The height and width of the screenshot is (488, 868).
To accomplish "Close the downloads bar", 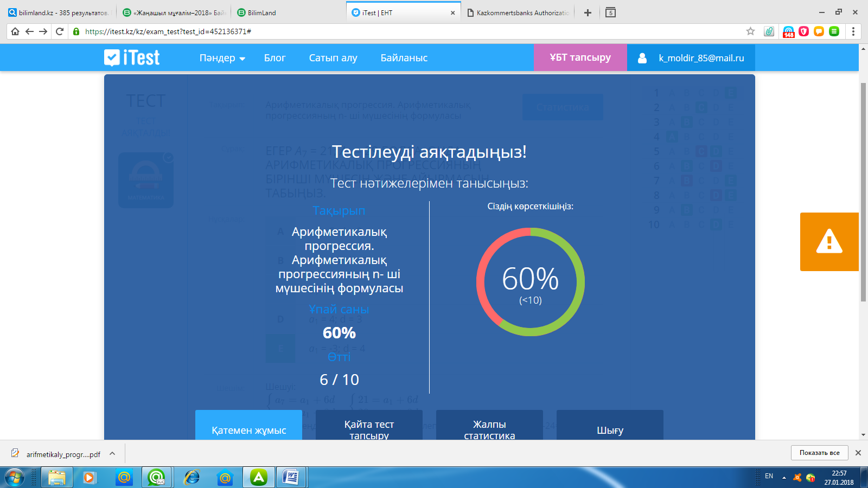I will coord(858,453).
